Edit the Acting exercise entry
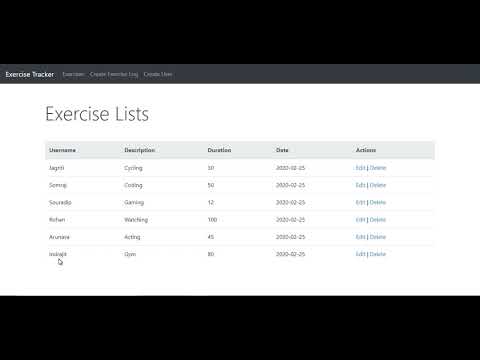The width and height of the screenshot is (480, 360). click(360, 237)
